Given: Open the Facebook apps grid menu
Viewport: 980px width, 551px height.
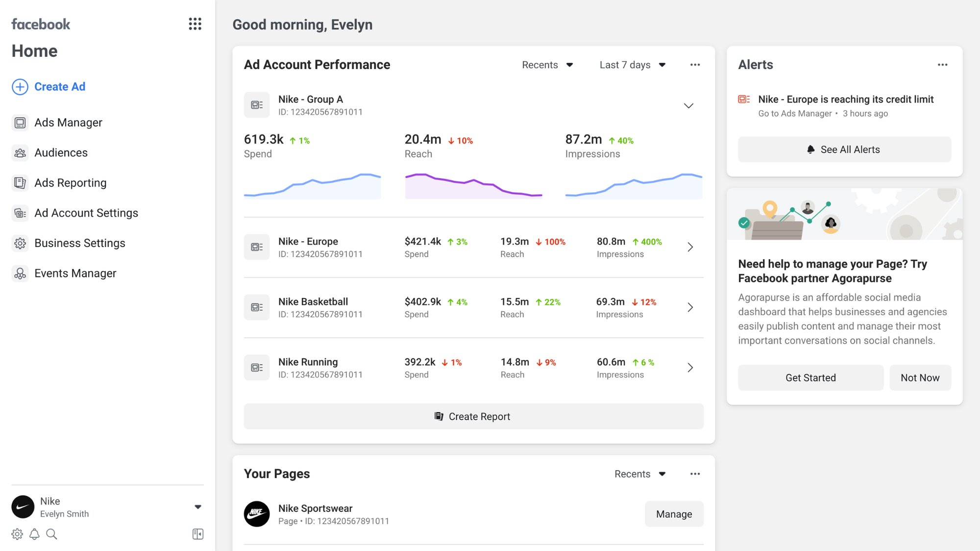Looking at the screenshot, I should pyautogui.click(x=195, y=24).
